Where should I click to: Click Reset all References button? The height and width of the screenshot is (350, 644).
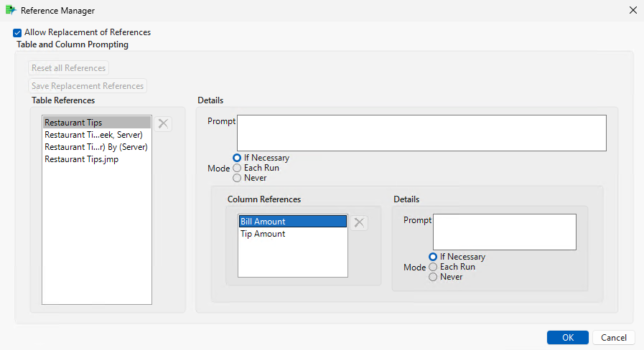click(69, 68)
